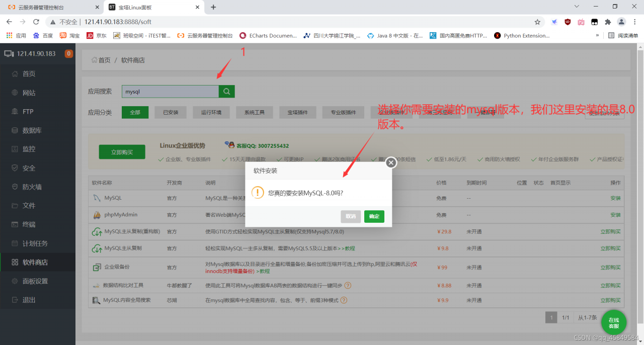Click the address bar URL

(118, 22)
